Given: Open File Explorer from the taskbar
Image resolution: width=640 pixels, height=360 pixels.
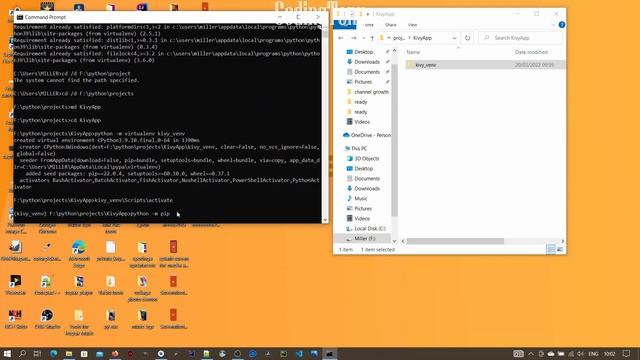Looking at the screenshot, I should (69, 354).
